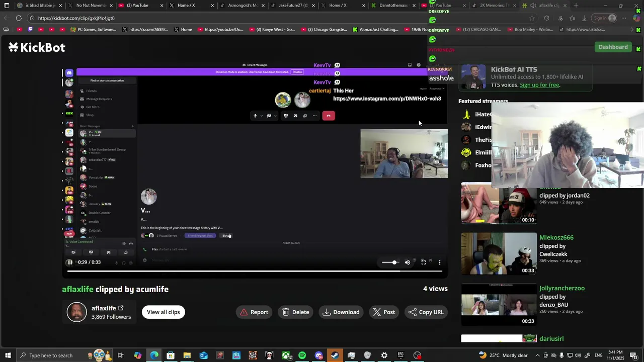Screen dimensions: 644x362
Task: Open a new browser tab
Action: (576, 6)
